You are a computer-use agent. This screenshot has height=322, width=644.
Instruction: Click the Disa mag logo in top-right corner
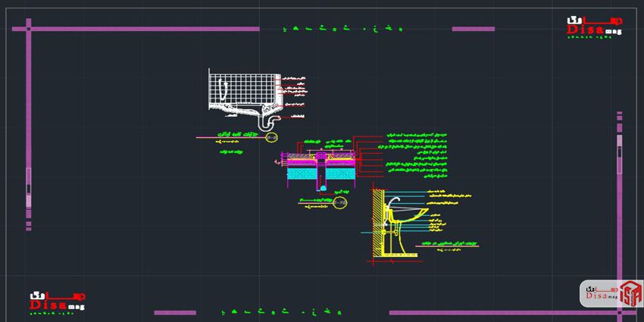click(593, 27)
